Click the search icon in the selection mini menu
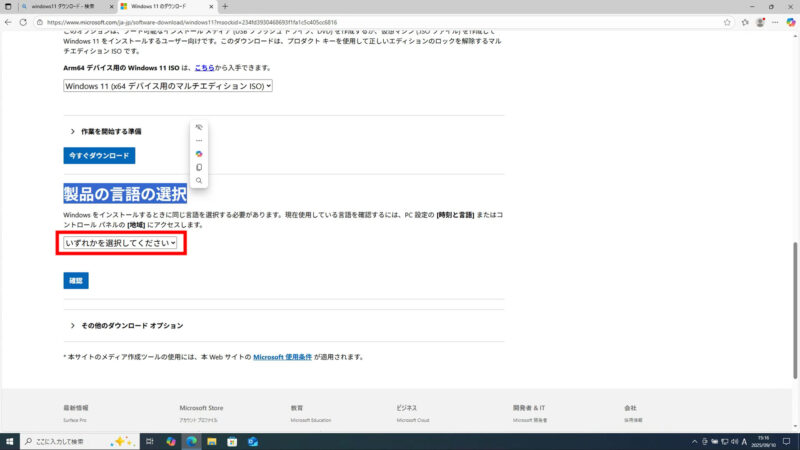This screenshot has width=800, height=450. coord(200,181)
